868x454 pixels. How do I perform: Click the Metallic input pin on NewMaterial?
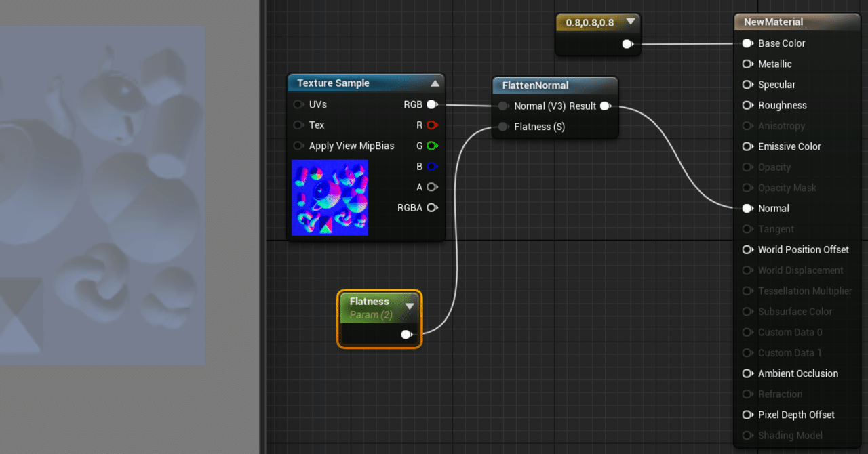click(748, 64)
